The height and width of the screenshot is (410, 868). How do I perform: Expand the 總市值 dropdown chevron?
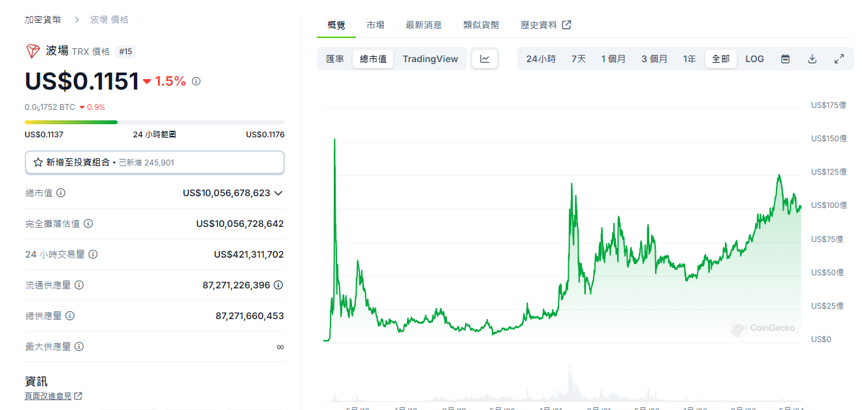pyautogui.click(x=278, y=193)
